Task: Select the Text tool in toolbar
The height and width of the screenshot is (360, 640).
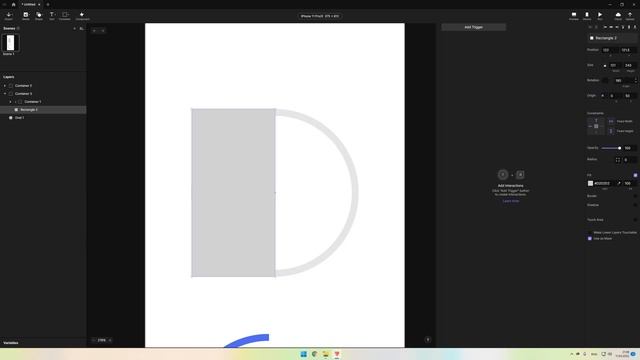Action: pyautogui.click(x=52, y=16)
